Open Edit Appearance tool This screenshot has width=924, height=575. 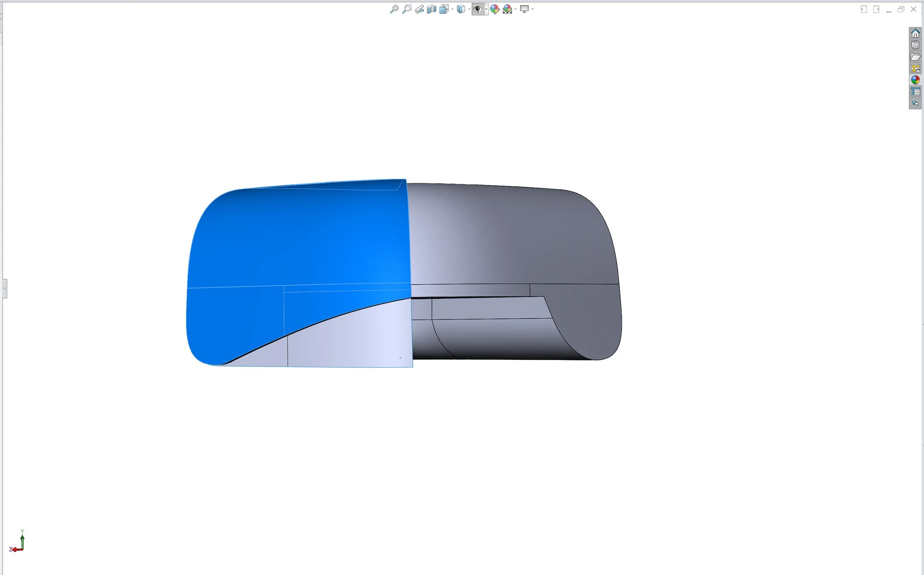[x=495, y=9]
